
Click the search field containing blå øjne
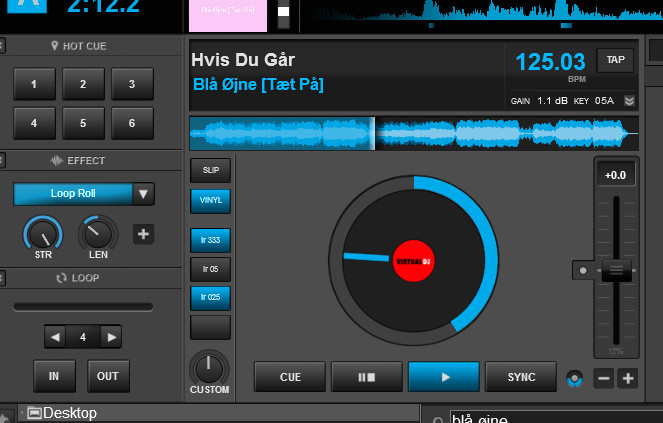(x=556, y=418)
